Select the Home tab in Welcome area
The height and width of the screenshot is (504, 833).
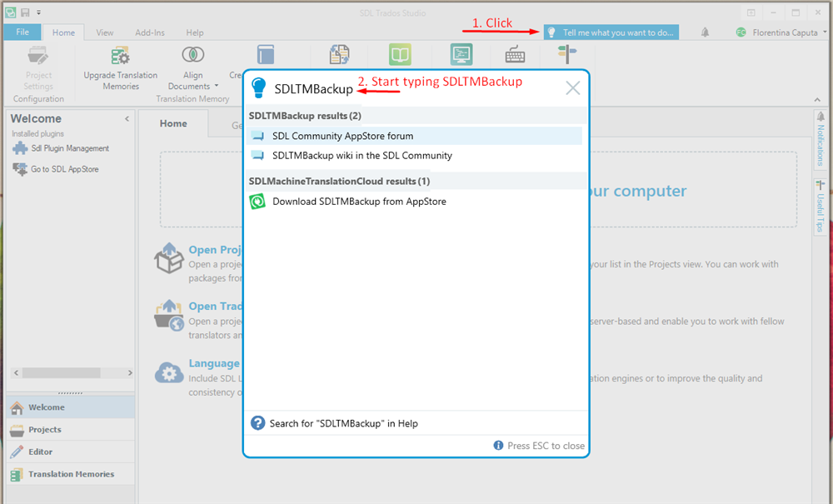pos(173,123)
